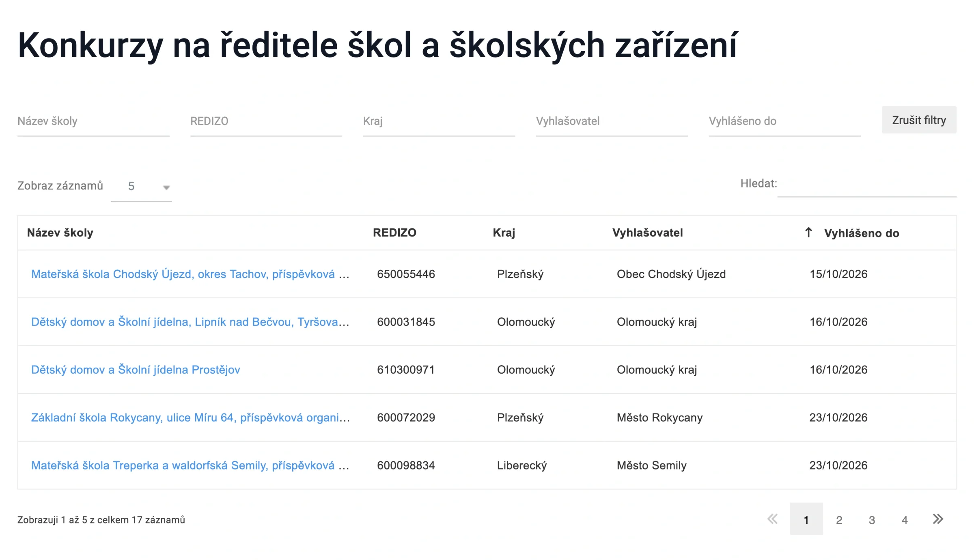This screenshot has width=974, height=560.
Task: Open the Zobraz záznamů count dropdown
Action: (141, 187)
